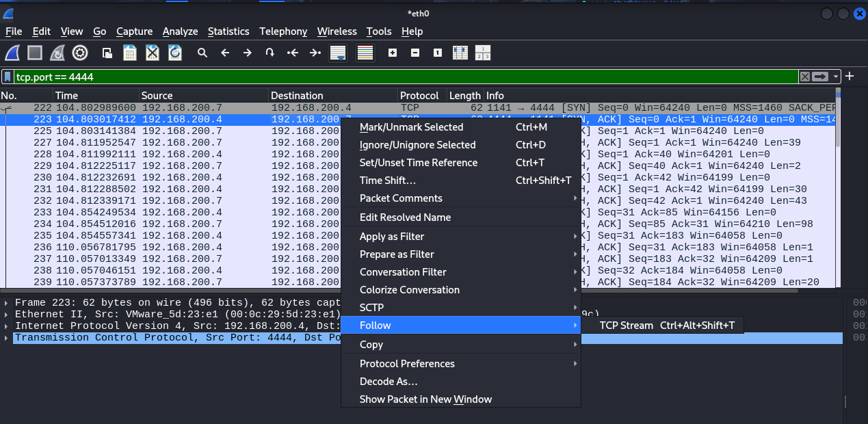
Task: Open the File menu
Action: (x=14, y=31)
